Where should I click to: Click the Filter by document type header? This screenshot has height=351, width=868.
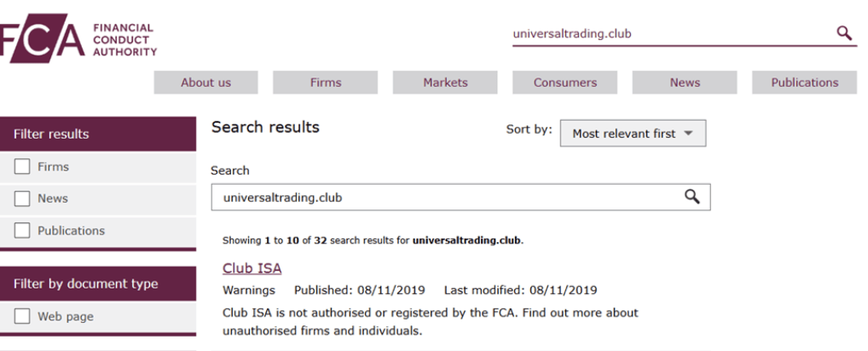[x=98, y=284]
